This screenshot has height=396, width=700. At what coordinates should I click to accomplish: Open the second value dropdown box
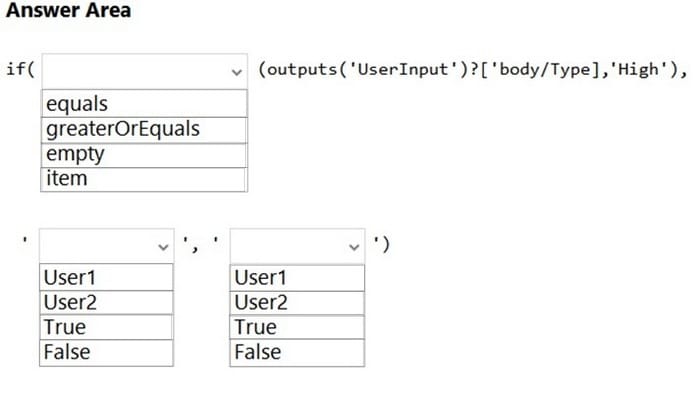click(x=297, y=246)
